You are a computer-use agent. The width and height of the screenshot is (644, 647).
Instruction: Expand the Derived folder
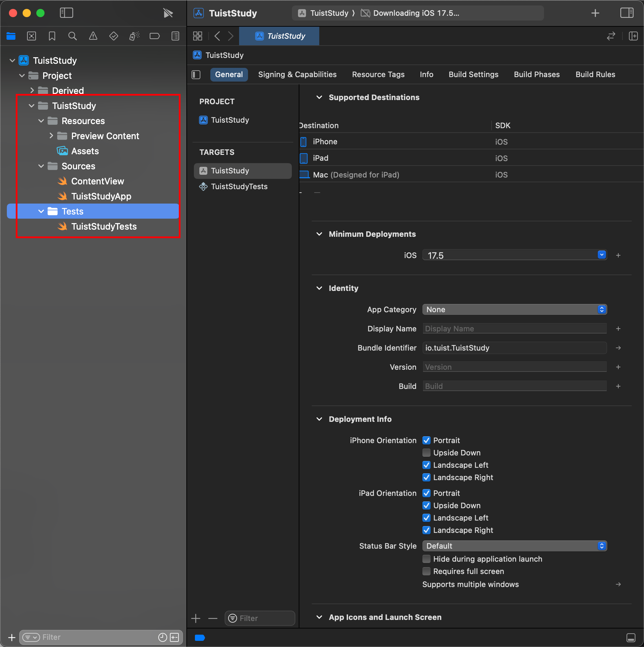32,90
